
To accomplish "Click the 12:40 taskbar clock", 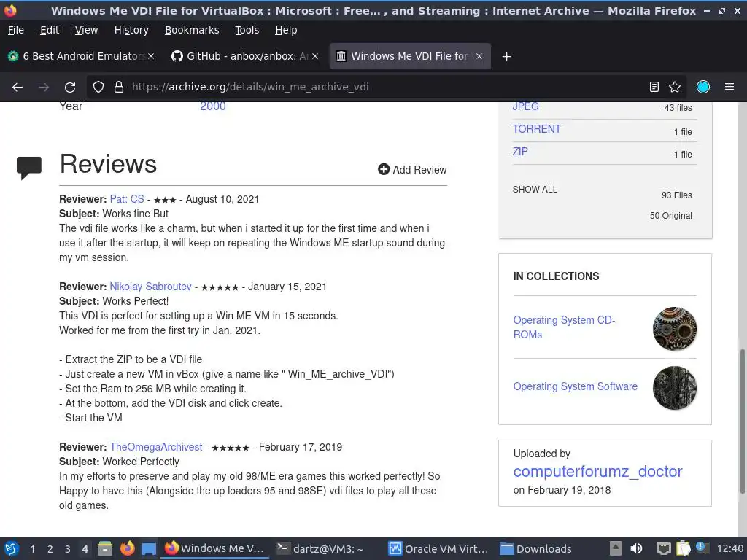I will point(729,548).
